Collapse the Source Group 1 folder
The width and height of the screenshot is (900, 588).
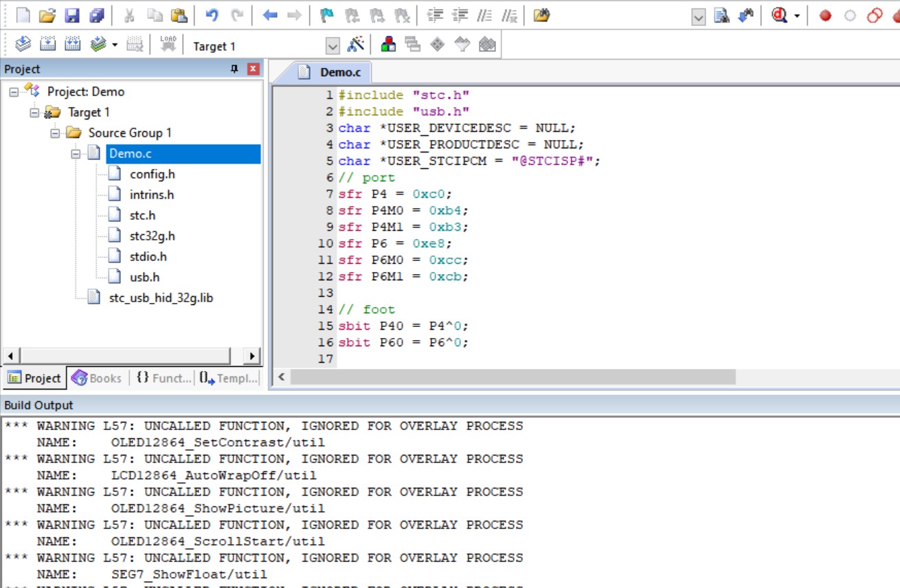pos(55,133)
